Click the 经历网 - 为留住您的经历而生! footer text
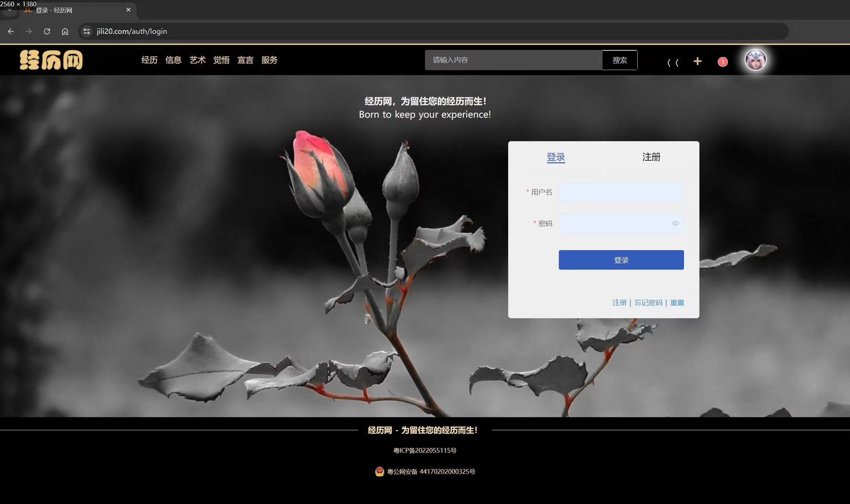This screenshot has width=850, height=504. tap(423, 430)
